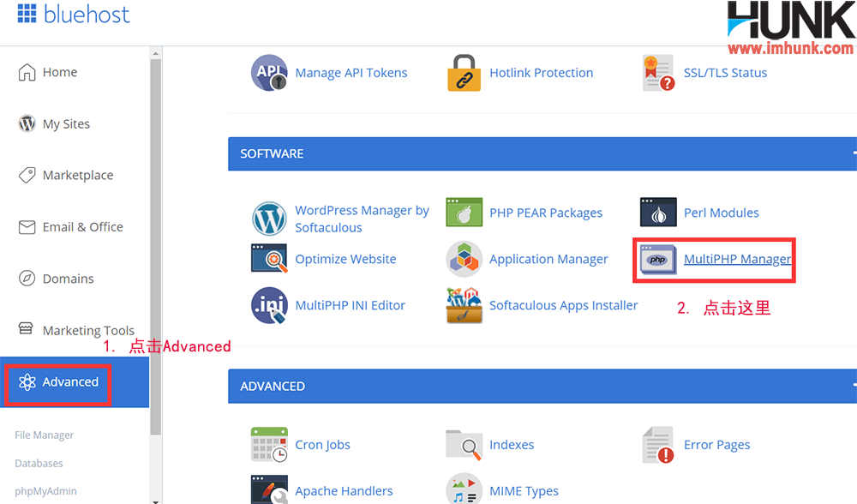Viewport: 857px width, 504px height.
Task: Open the Error Pages link
Action: pos(717,444)
